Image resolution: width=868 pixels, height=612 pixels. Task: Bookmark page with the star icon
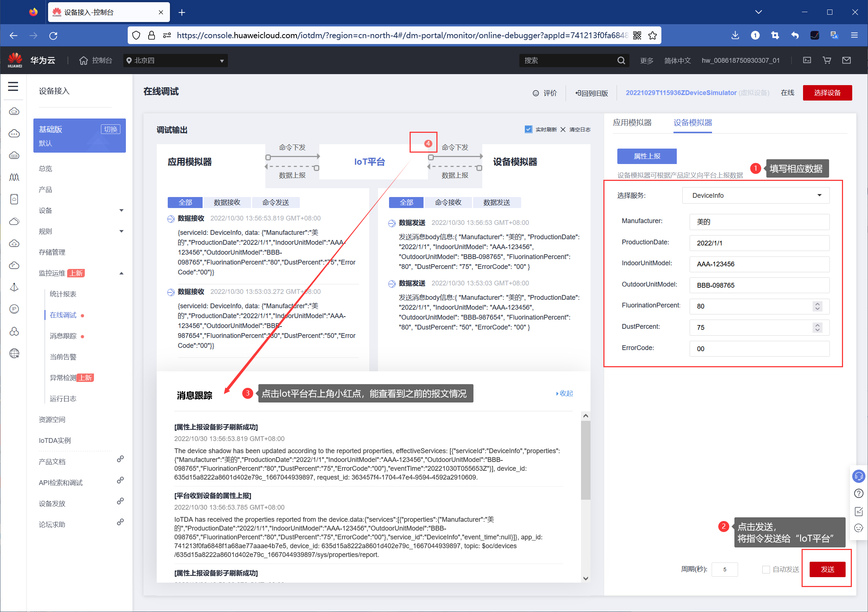coord(653,36)
